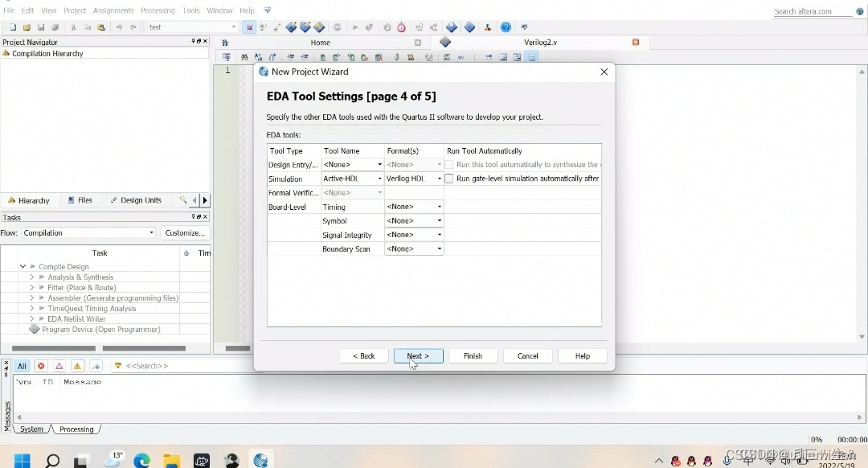Click the Redo toolbar icon
Image resolution: width=868 pixels, height=468 pixels.
click(133, 27)
